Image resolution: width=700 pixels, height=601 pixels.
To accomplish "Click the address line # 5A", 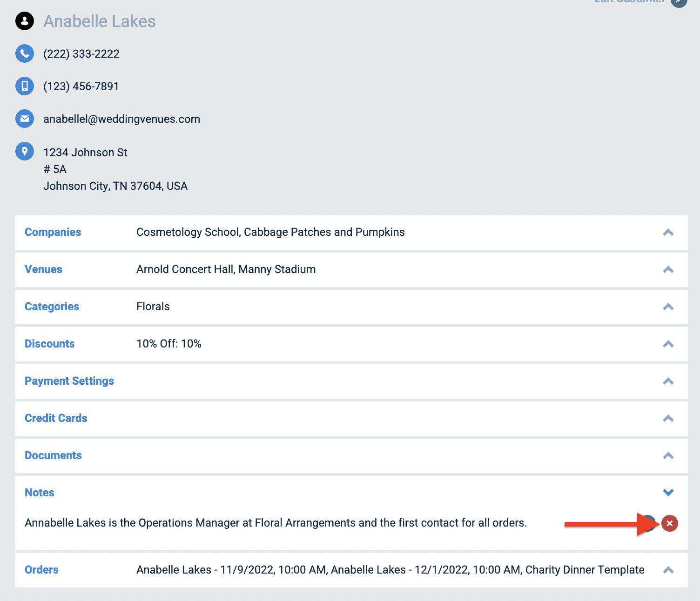I will tap(55, 169).
